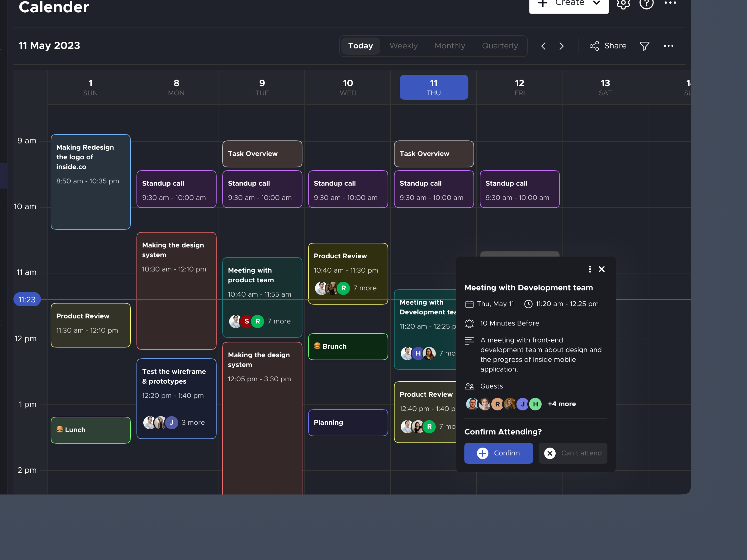Viewport: 747px width, 560px height.
Task: Switch to the Quarterly view
Action: pyautogui.click(x=500, y=46)
